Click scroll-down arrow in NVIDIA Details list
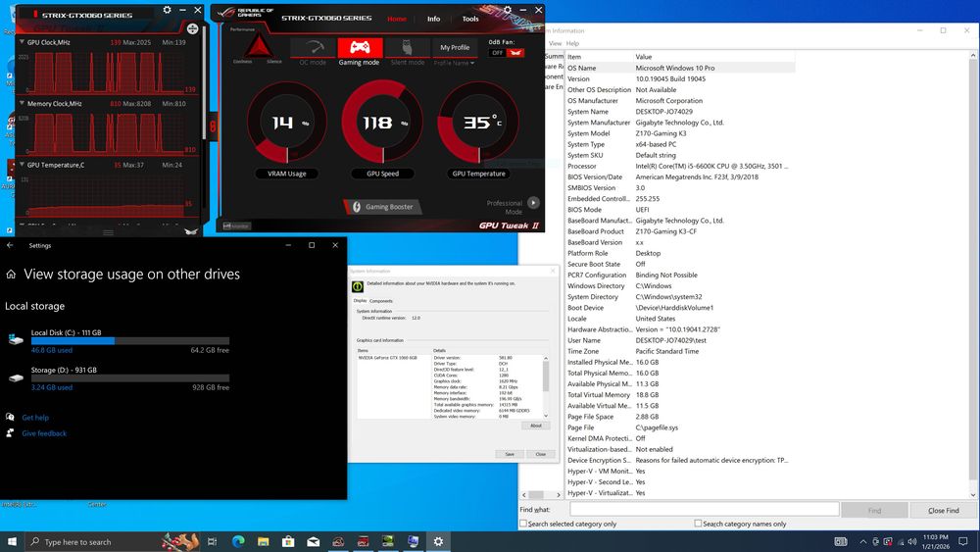Viewport: 980px width, 552px height. (546, 416)
